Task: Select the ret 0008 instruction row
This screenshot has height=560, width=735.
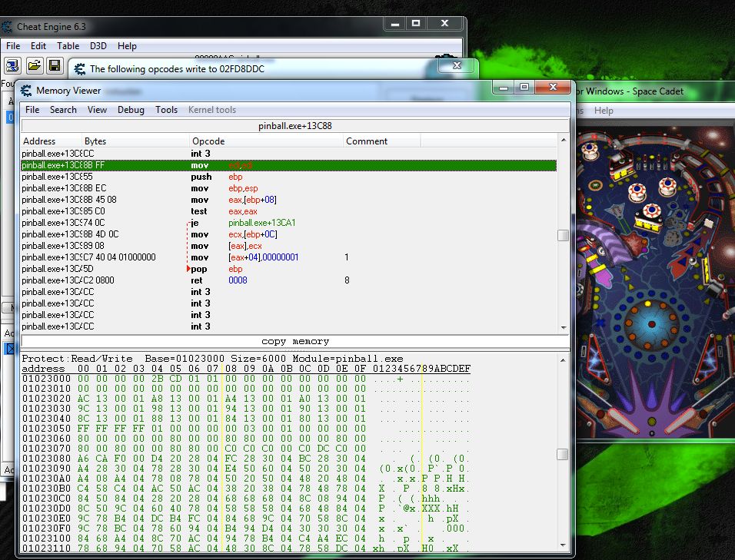Action: [289, 280]
